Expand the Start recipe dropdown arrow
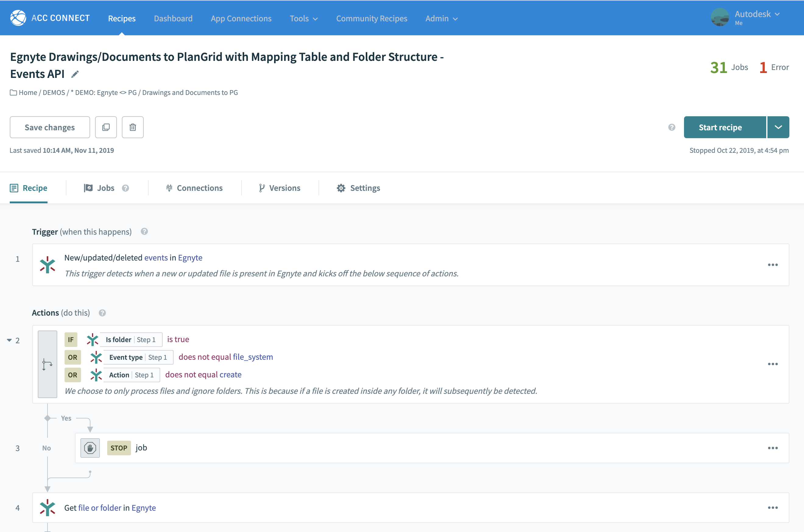804x532 pixels. [778, 127]
